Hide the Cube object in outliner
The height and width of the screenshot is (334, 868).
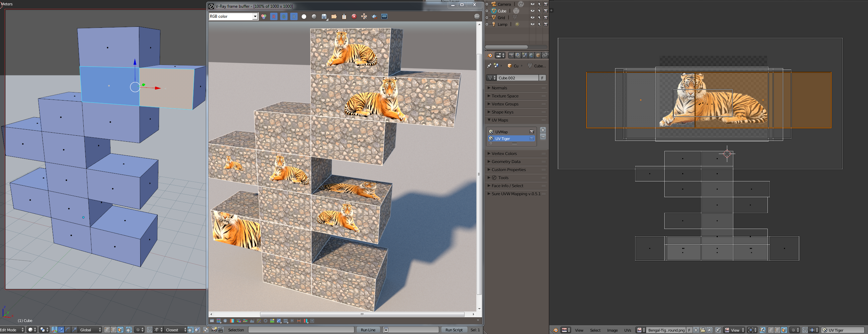pyautogui.click(x=532, y=11)
